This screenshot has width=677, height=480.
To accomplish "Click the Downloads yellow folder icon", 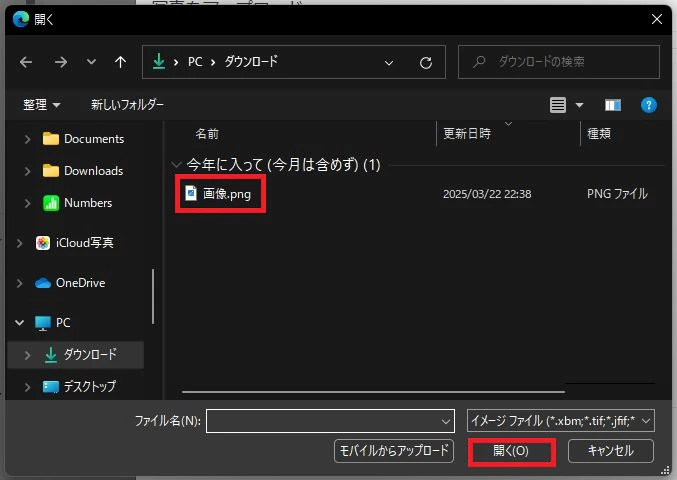I will point(51,171).
